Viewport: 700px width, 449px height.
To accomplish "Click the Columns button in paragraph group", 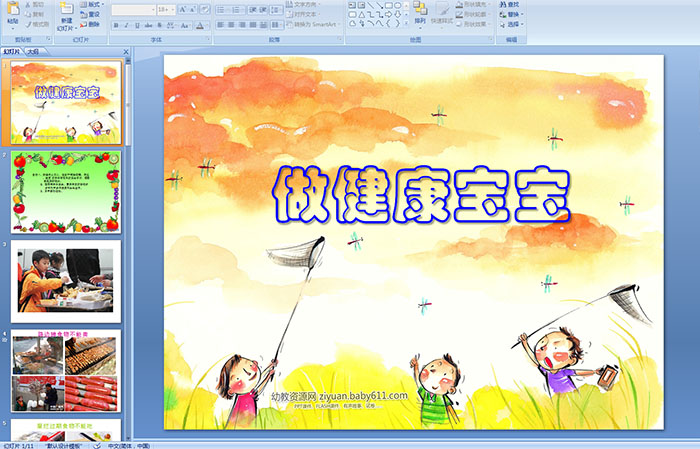I will pos(276,25).
